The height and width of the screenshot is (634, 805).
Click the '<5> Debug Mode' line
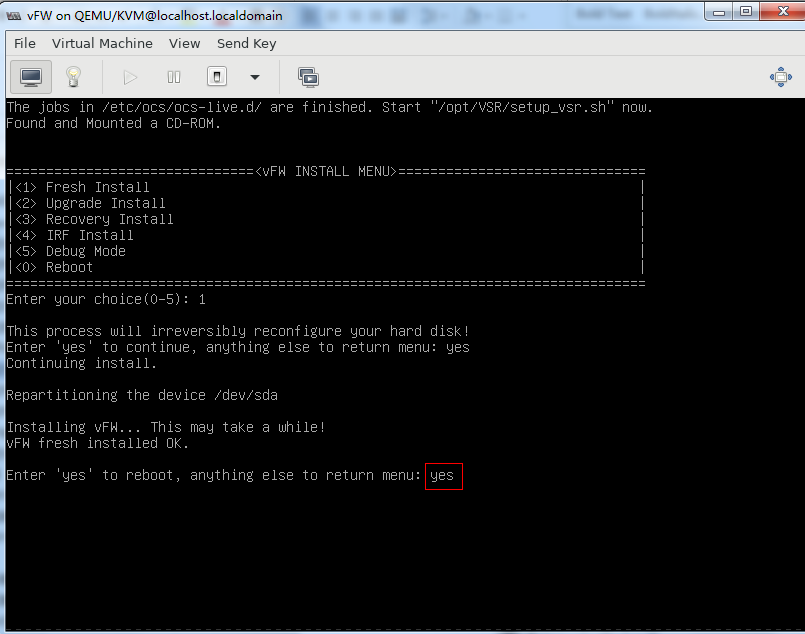point(70,251)
